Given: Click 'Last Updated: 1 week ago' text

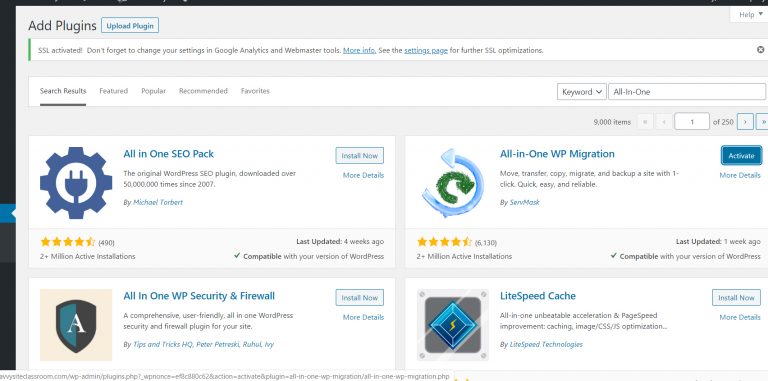Looking at the screenshot, I should pos(718,241).
